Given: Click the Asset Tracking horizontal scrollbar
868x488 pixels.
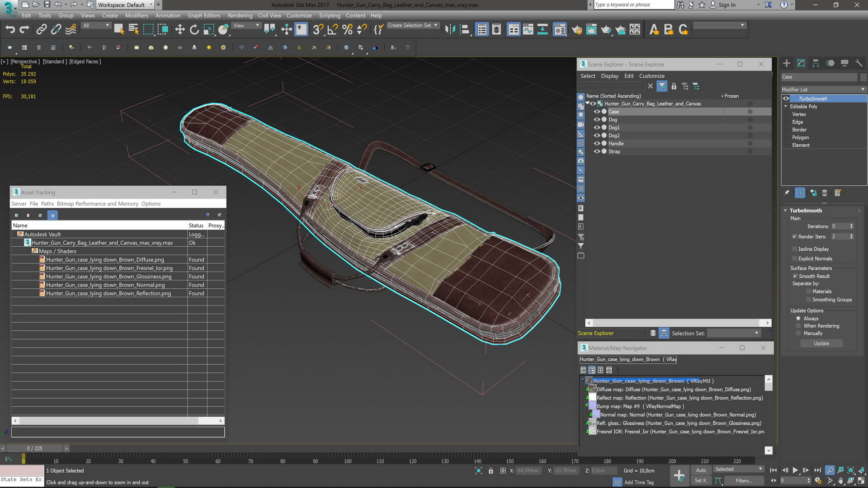Looking at the screenshot, I should [x=118, y=421].
